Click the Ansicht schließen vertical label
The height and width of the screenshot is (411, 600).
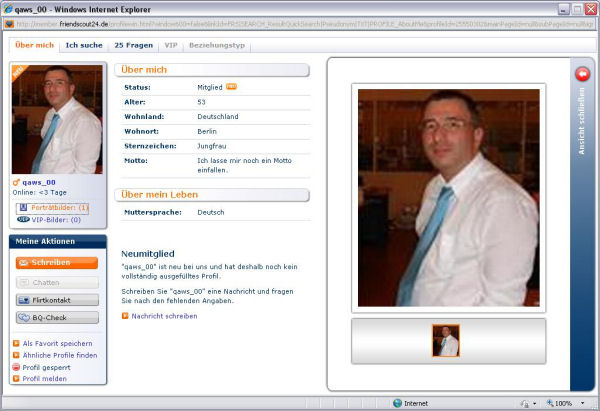pos(582,121)
